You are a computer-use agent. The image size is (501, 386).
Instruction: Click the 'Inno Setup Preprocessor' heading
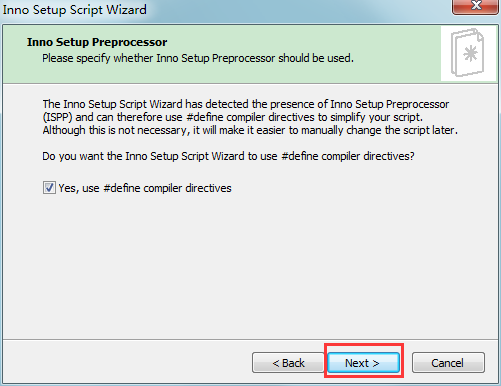pos(97,42)
